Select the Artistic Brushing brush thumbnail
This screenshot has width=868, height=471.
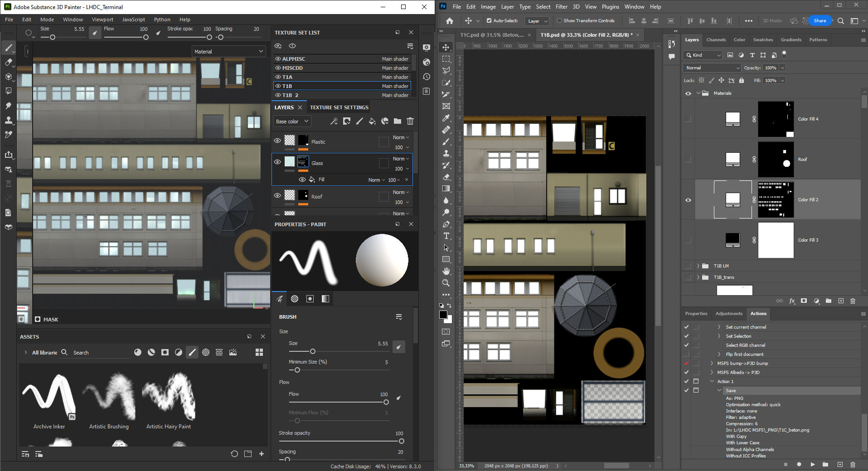[x=109, y=397]
